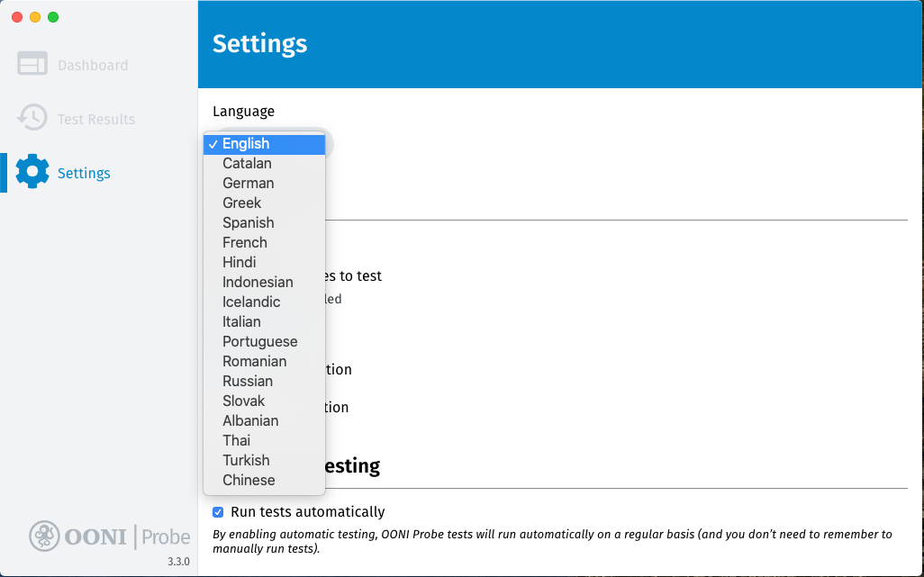
Task: Go to Test Results label in sidebar
Action: 96,120
